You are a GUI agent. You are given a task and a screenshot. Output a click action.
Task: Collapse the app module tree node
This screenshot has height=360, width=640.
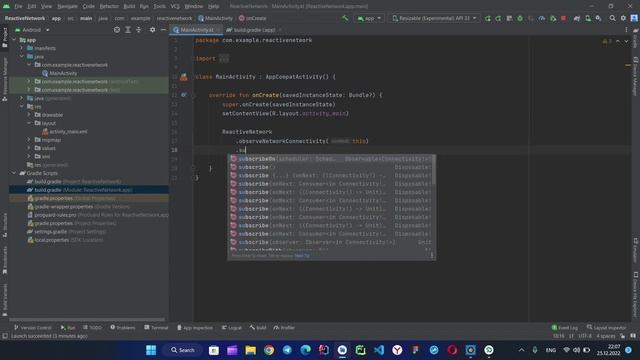click(x=14, y=40)
